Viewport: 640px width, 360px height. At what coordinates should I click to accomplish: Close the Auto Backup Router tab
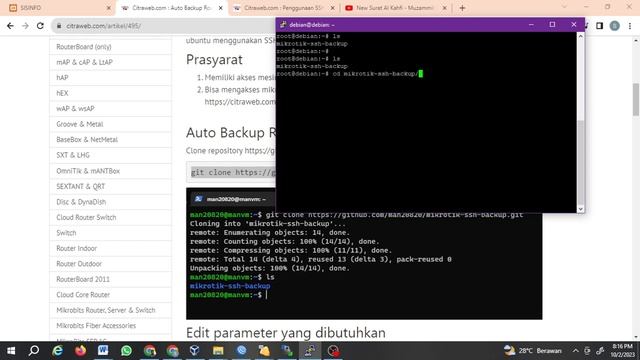[221, 8]
